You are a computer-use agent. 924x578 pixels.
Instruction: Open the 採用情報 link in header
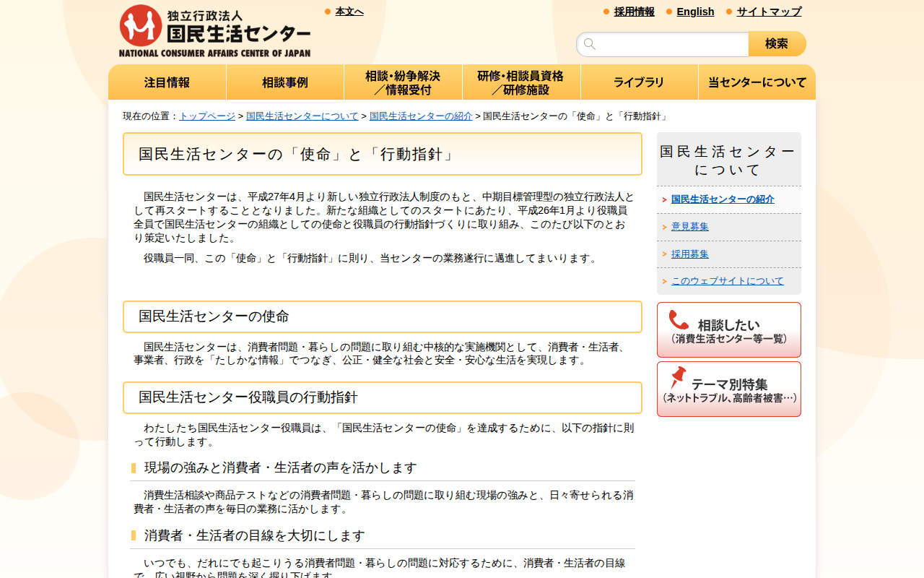635,12
